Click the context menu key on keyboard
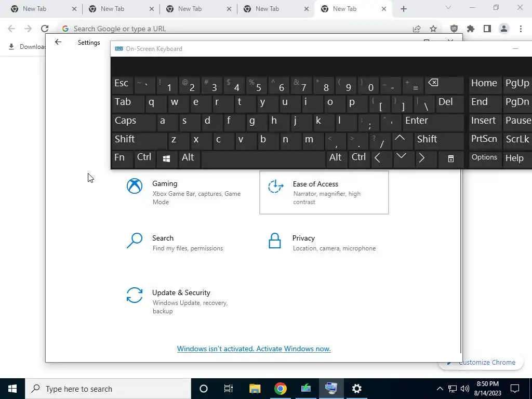 [x=450, y=159]
